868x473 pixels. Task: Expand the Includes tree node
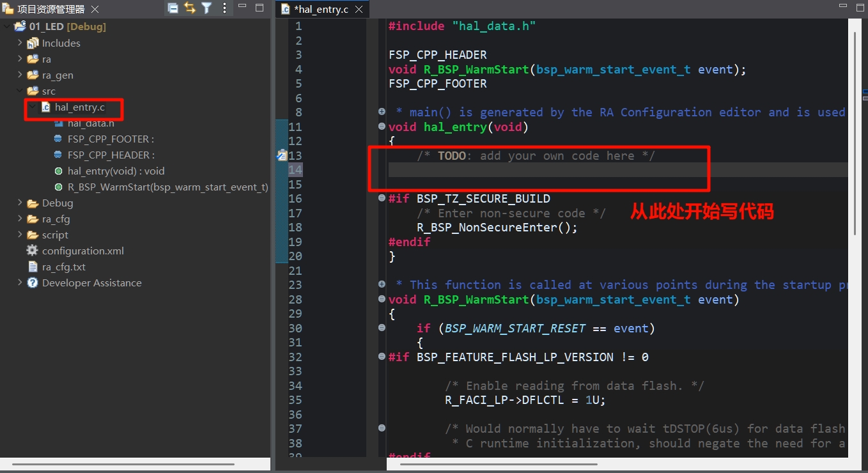(x=20, y=43)
